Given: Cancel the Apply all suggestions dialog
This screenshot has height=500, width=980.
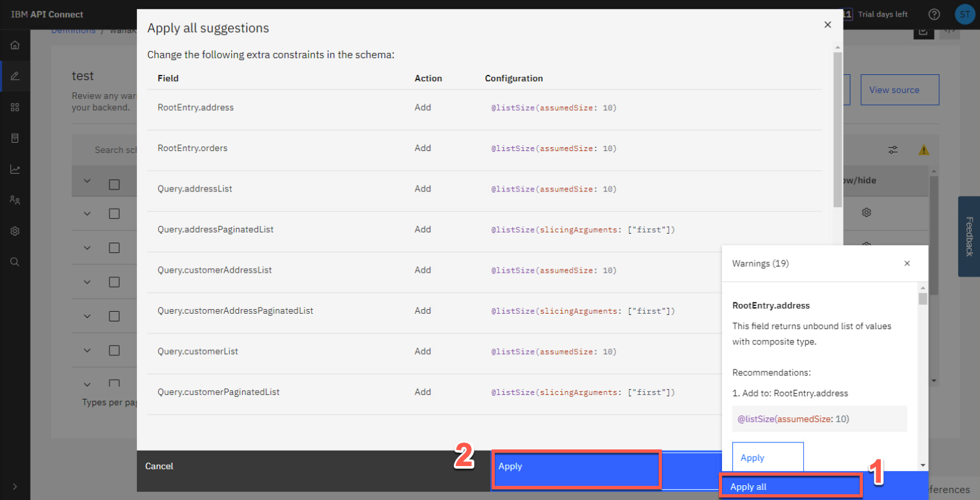Looking at the screenshot, I should [159, 467].
